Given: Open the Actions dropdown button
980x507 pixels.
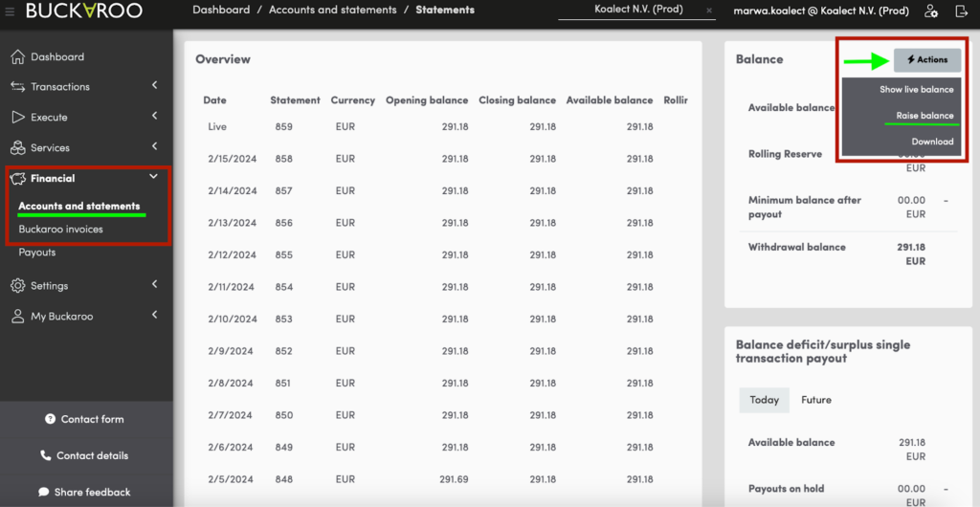Looking at the screenshot, I should click(x=926, y=60).
